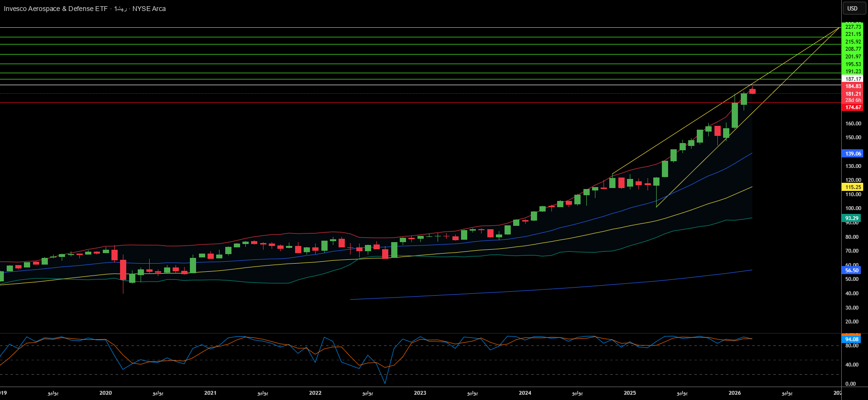The height and width of the screenshot is (400, 868).
Task: Click the 195.53 green level label
Action: (x=853, y=64)
